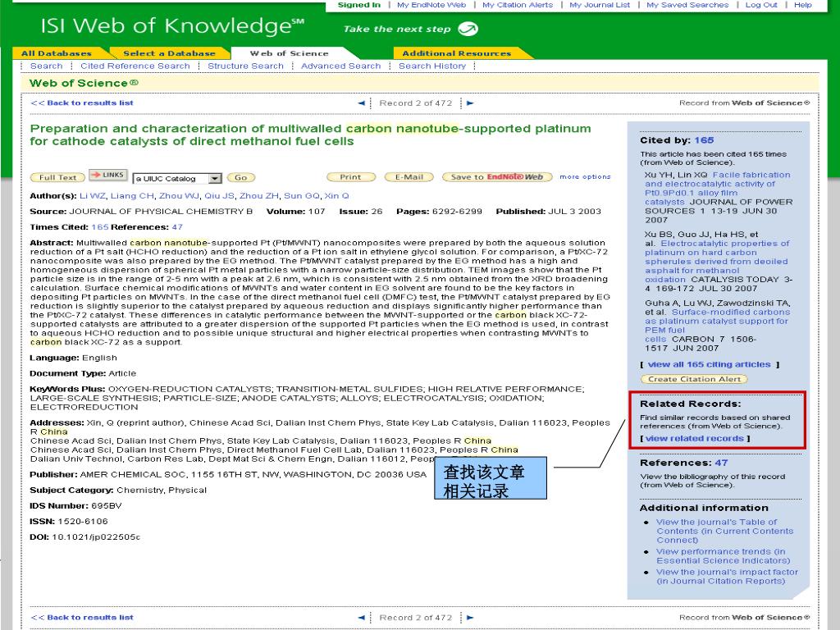Click the DOI value 10.1021/jp022505c

[96, 536]
